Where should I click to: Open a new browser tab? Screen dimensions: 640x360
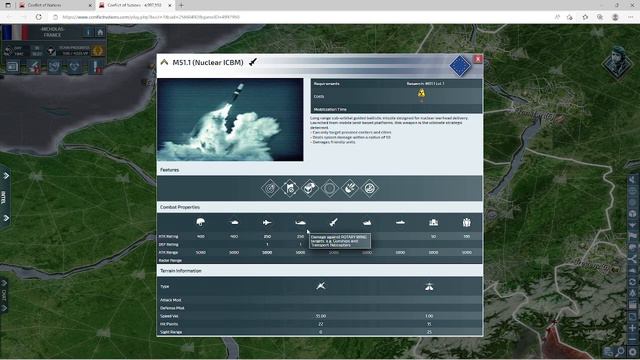coord(181,5)
